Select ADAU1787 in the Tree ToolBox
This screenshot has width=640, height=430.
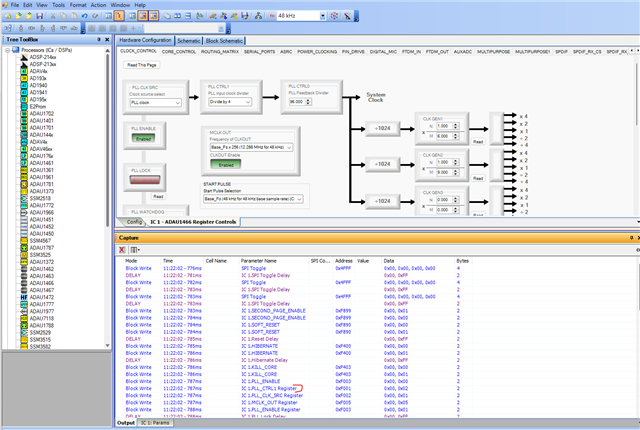(x=41, y=248)
